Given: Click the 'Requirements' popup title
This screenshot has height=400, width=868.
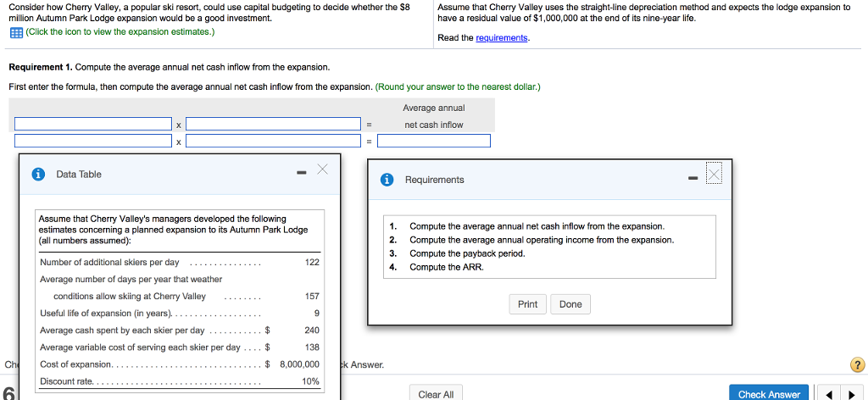Looking at the screenshot, I should click(435, 180).
